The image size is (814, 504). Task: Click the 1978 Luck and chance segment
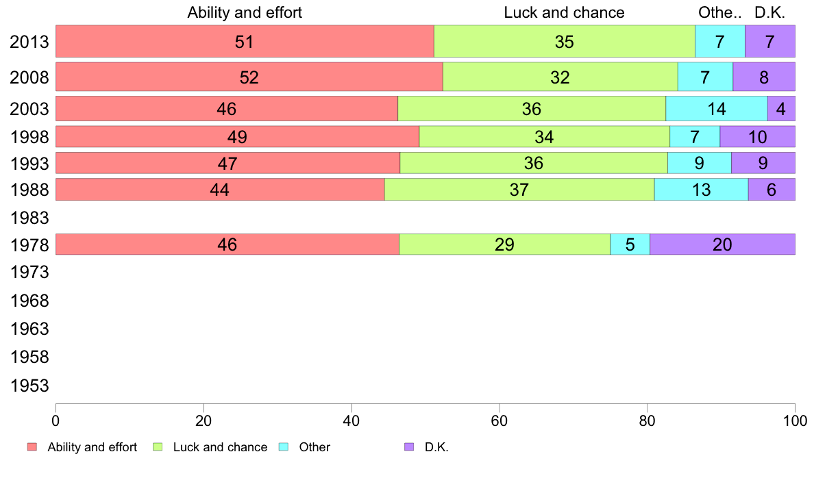coord(504,244)
